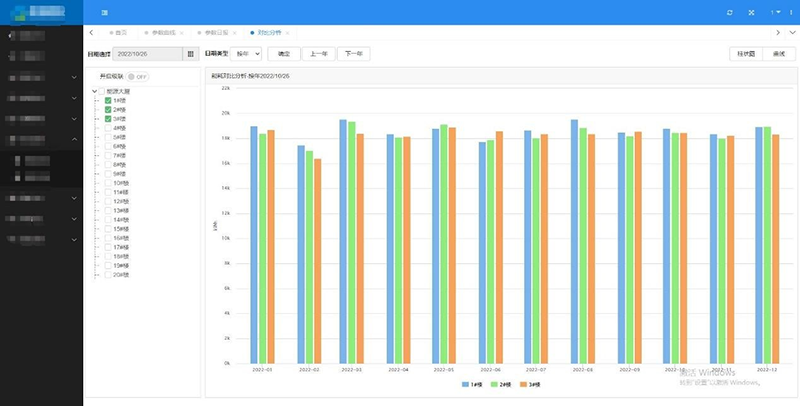Screen dimensions: 800x406
Task: Click the fullscreen icon in top bar
Action: 751,12
